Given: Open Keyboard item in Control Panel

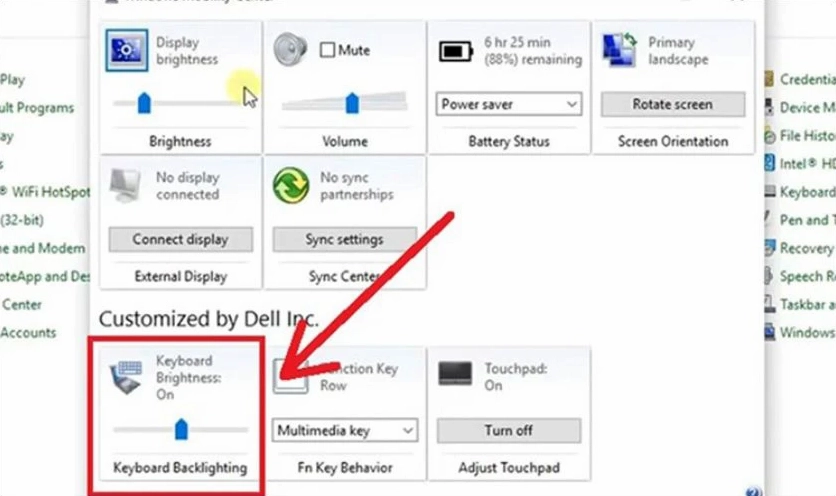Looking at the screenshot, I should coord(807,191).
